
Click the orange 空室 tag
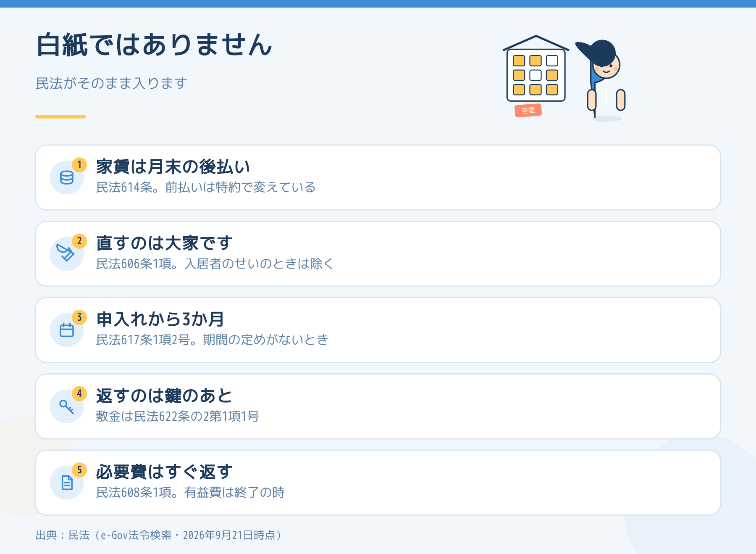[528, 111]
